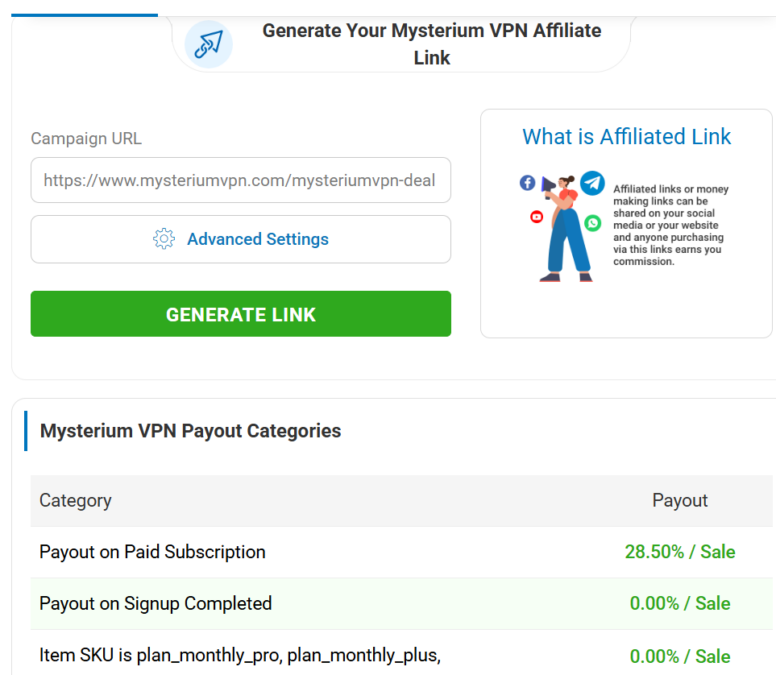Image resolution: width=776 pixels, height=675 pixels.
Task: Click the YouTube icon in the illustration
Action: 537,216
